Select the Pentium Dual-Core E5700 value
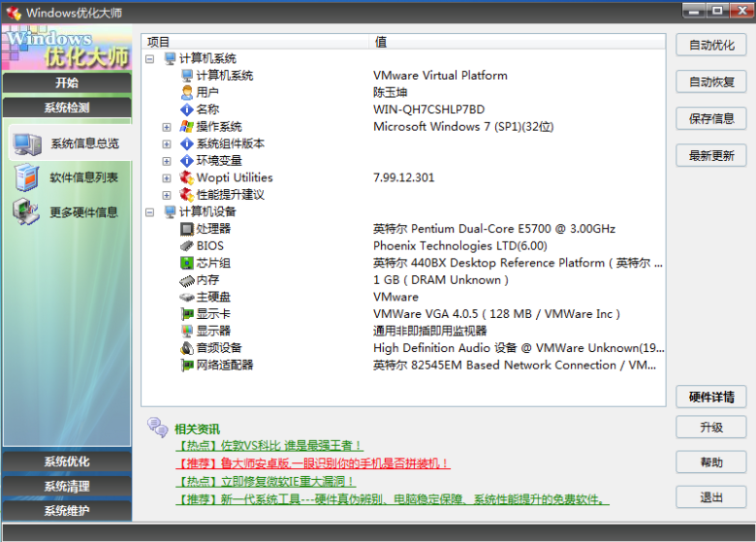756x542 pixels. click(x=494, y=229)
